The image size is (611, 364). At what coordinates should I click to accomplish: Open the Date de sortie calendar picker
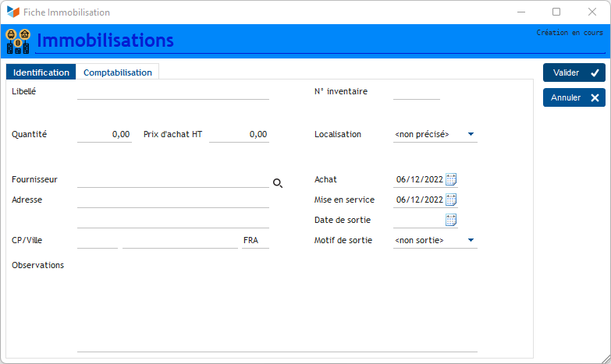451,220
